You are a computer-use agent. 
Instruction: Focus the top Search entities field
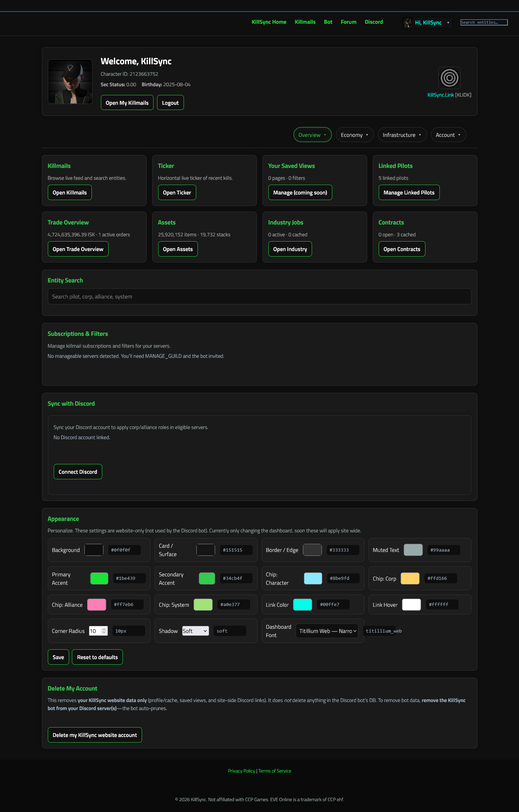(484, 22)
